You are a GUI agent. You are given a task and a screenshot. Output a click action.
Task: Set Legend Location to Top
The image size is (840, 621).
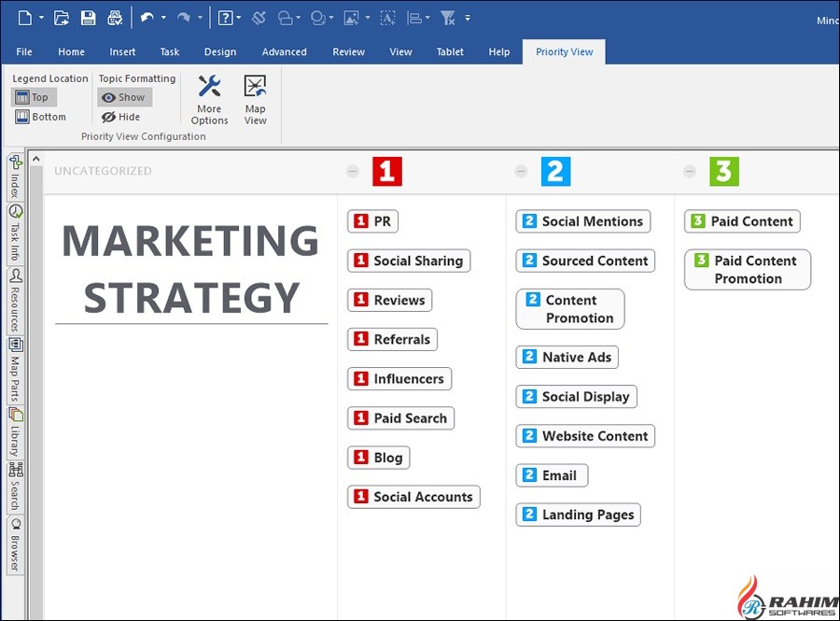tap(33, 97)
